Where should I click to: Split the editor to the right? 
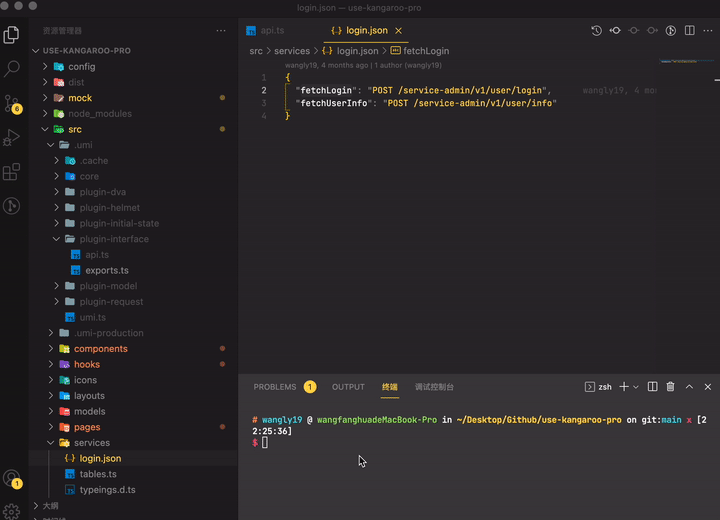[x=690, y=30]
